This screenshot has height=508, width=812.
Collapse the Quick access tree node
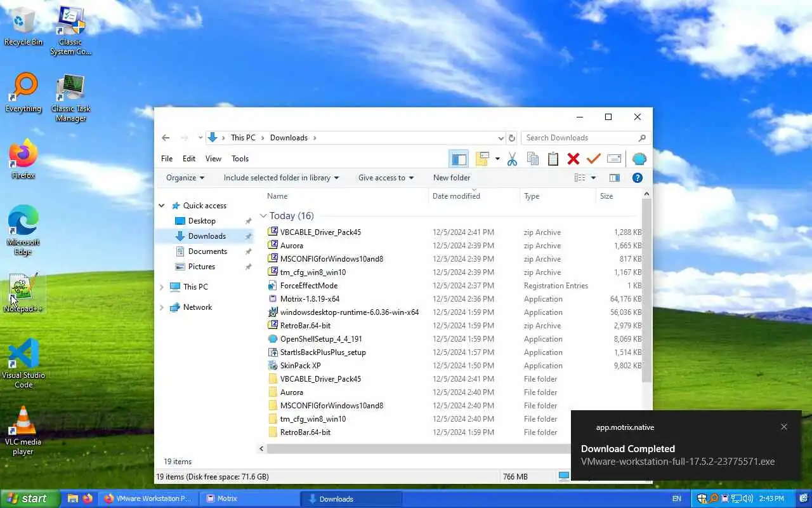tap(162, 206)
